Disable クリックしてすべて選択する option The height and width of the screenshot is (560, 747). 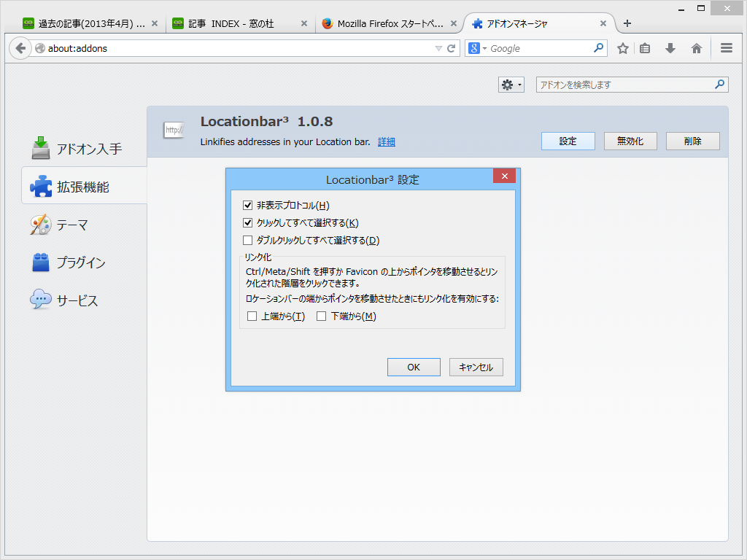pyautogui.click(x=248, y=222)
